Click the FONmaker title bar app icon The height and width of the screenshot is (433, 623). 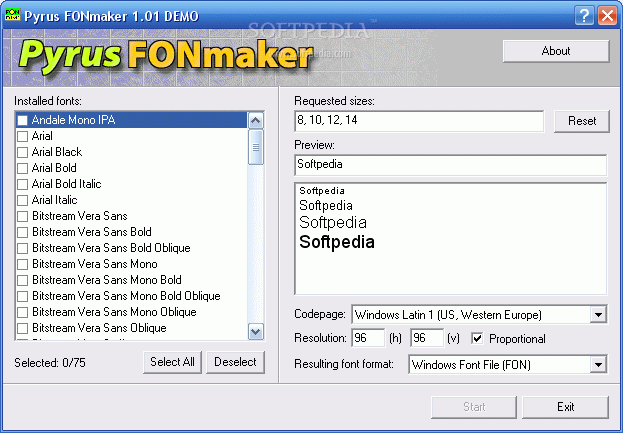(12, 15)
